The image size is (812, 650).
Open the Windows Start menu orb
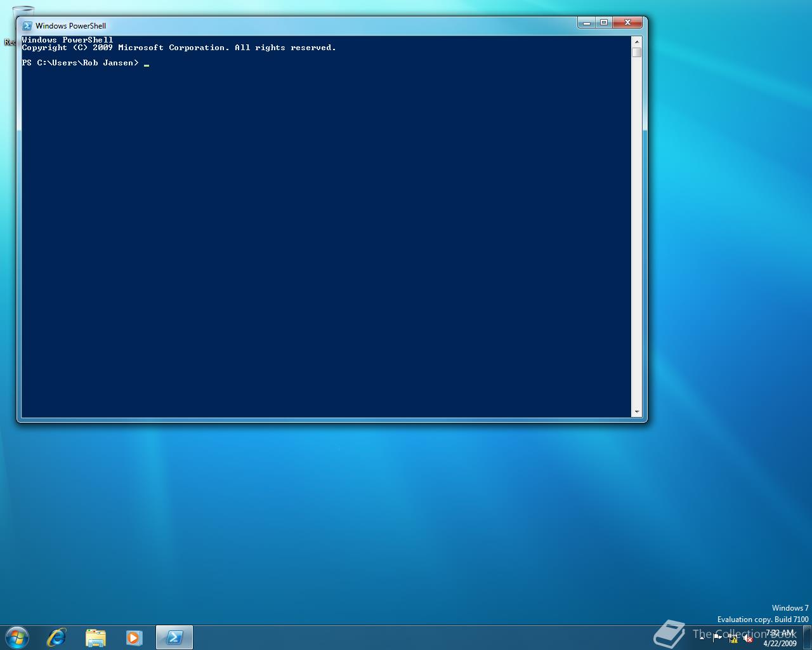[17, 637]
